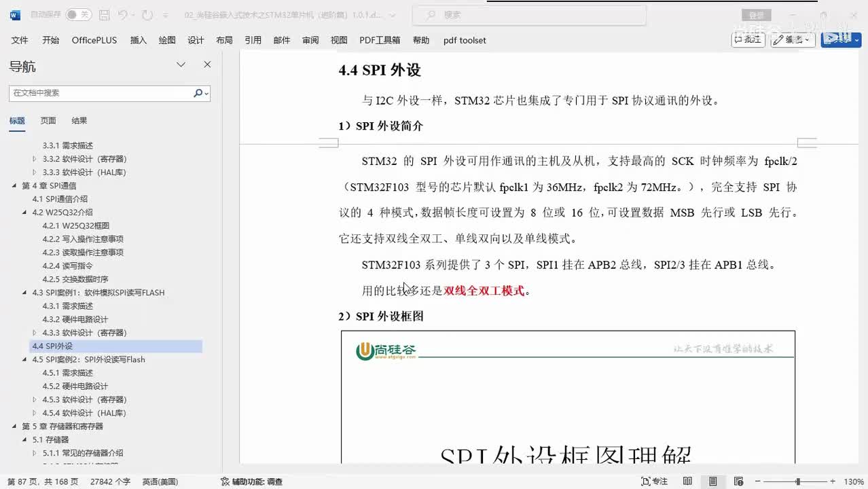The image size is (868, 489).
Task: Jump to heading 4.3.2 硬件电路设计
Action: click(x=75, y=319)
